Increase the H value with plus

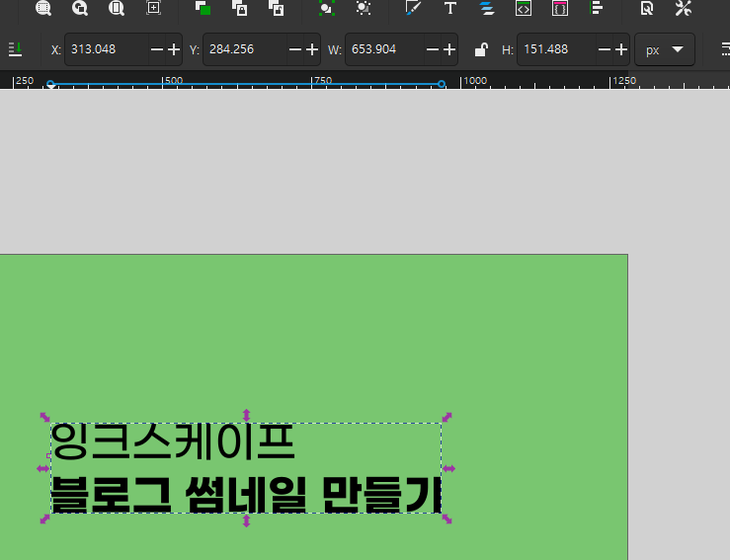click(621, 49)
